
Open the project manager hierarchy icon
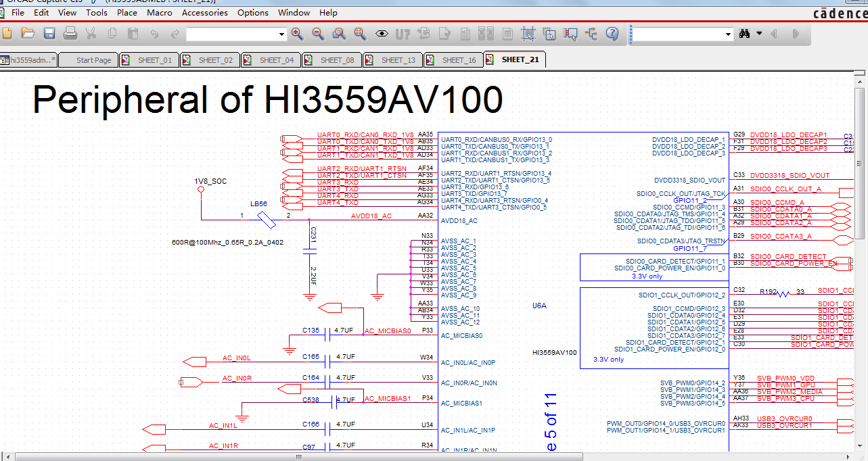pyautogui.click(x=591, y=33)
